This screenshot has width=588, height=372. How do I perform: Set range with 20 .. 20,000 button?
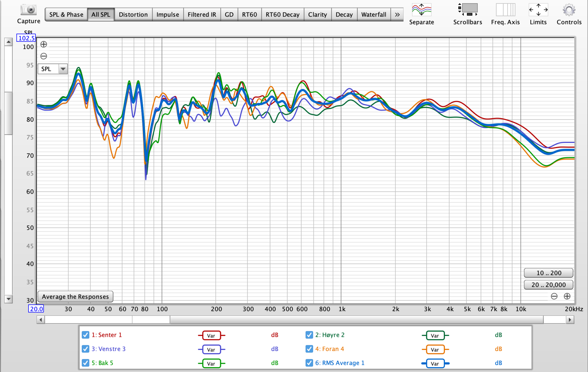pos(548,285)
